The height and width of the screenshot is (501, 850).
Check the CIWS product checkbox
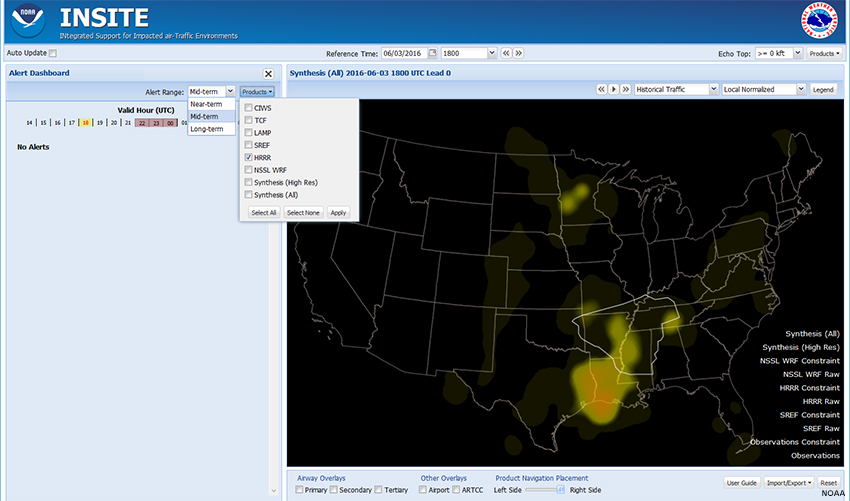pyautogui.click(x=248, y=108)
